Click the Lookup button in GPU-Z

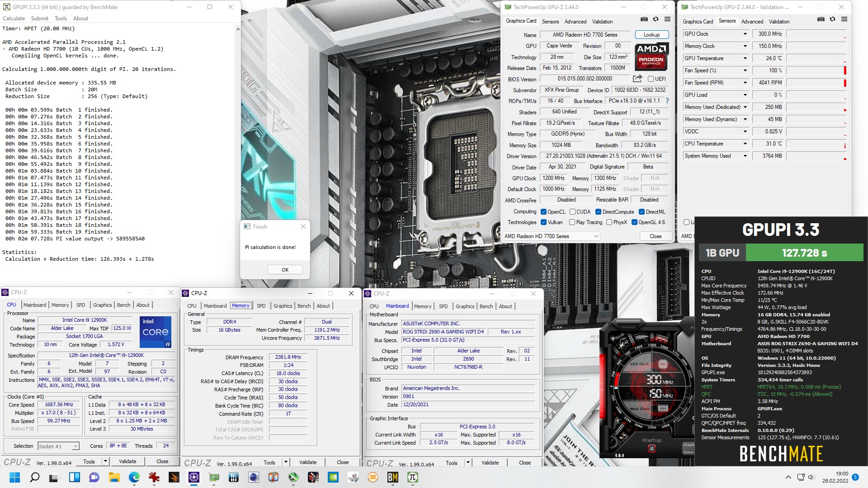(651, 35)
